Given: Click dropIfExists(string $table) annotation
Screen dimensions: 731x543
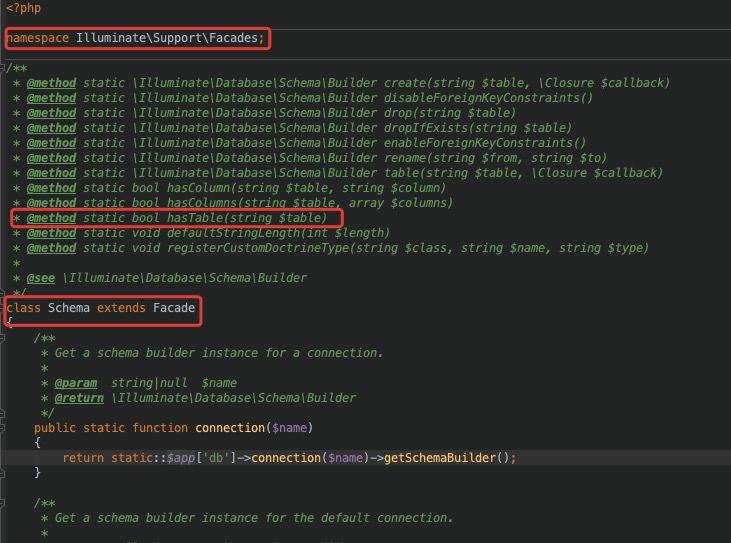Looking at the screenshot, I should coord(478,128).
